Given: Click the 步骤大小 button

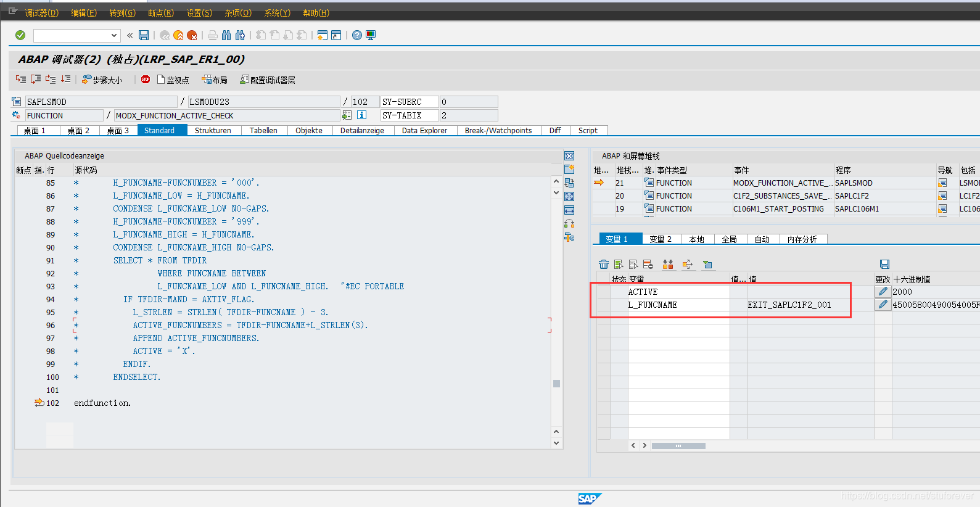Looking at the screenshot, I should [102, 80].
